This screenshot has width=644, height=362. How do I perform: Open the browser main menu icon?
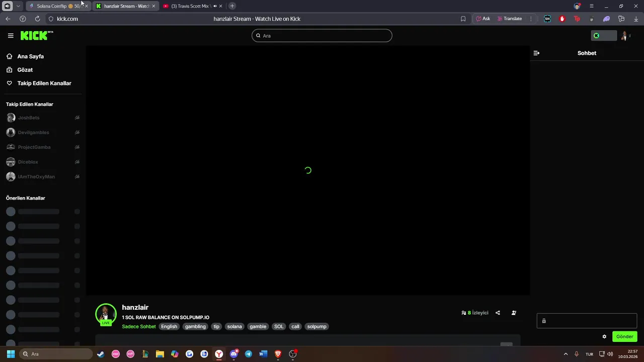592,6
